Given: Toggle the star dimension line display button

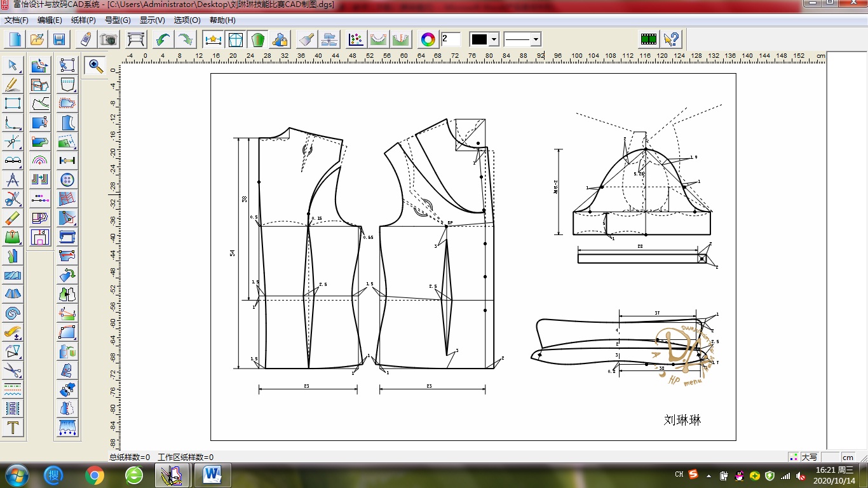Looking at the screenshot, I should pos(212,39).
